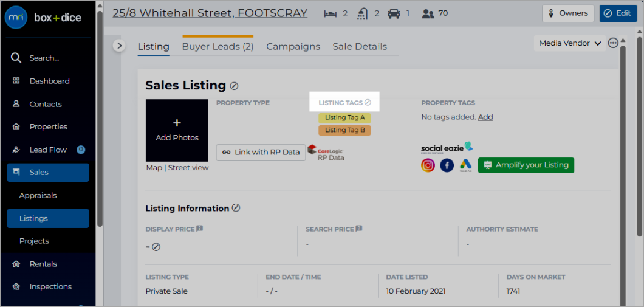Viewport: 644px width, 307px height.
Task: Select Listings submenu item
Action: point(48,218)
